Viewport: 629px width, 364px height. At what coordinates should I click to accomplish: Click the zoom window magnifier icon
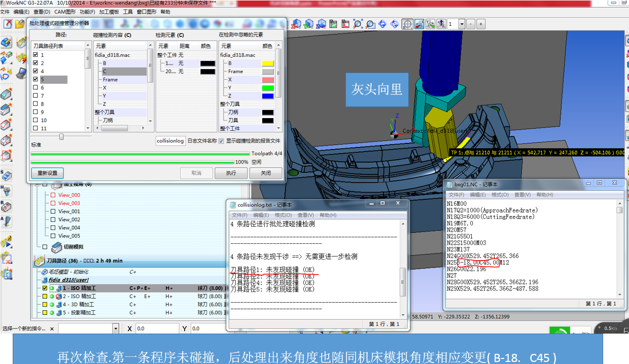click(370, 24)
